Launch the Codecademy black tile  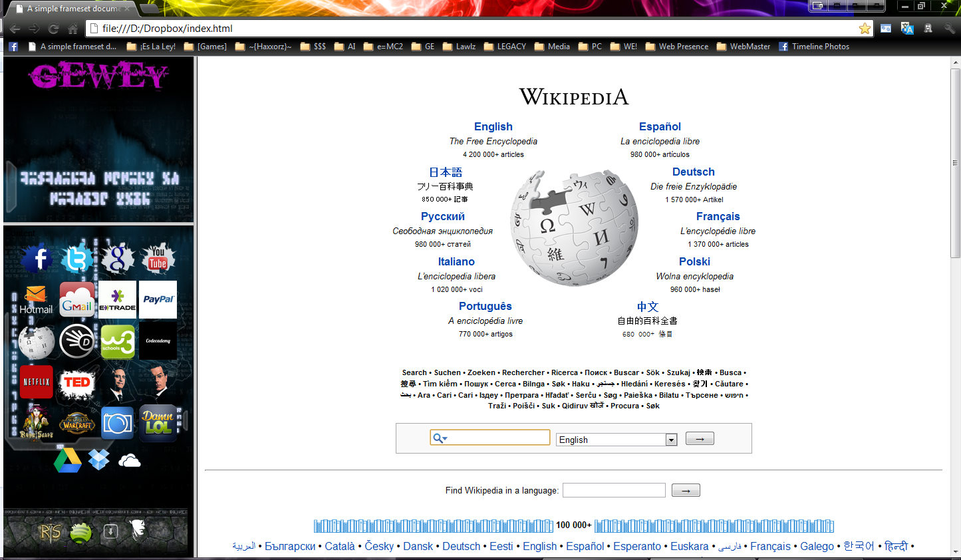158,341
